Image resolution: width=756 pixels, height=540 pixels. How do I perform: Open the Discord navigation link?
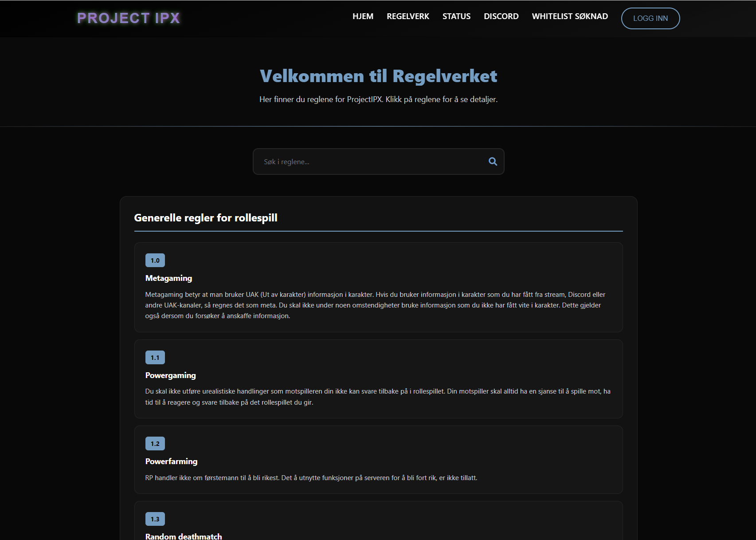pyautogui.click(x=501, y=16)
